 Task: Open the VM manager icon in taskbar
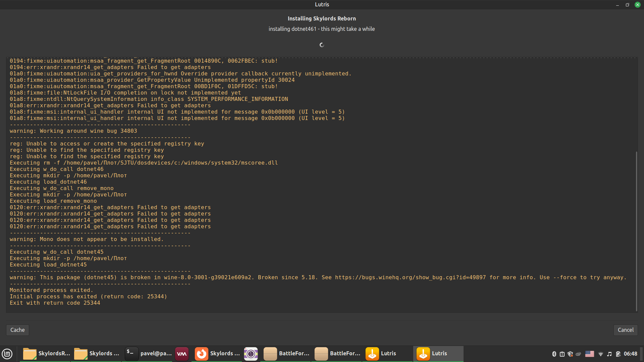click(x=182, y=354)
